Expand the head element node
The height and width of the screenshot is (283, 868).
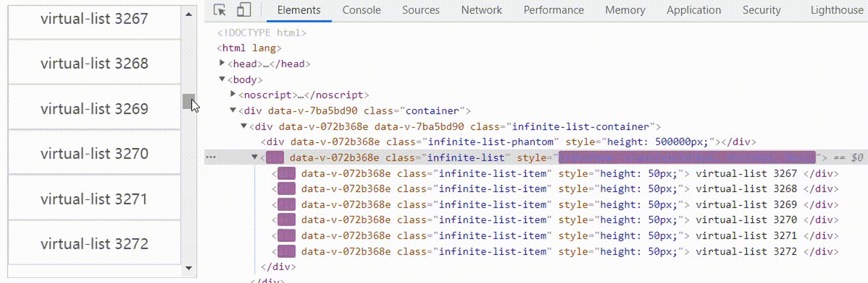click(222, 63)
